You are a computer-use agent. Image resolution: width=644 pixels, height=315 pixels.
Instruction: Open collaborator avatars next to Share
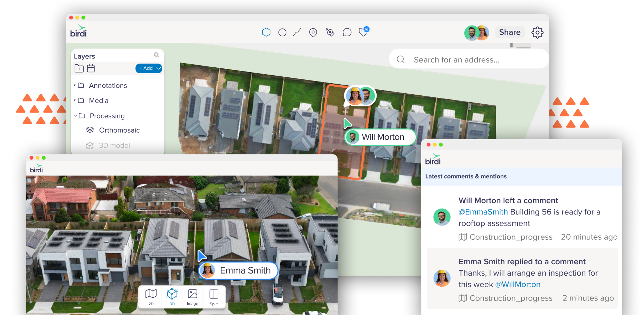tap(477, 33)
